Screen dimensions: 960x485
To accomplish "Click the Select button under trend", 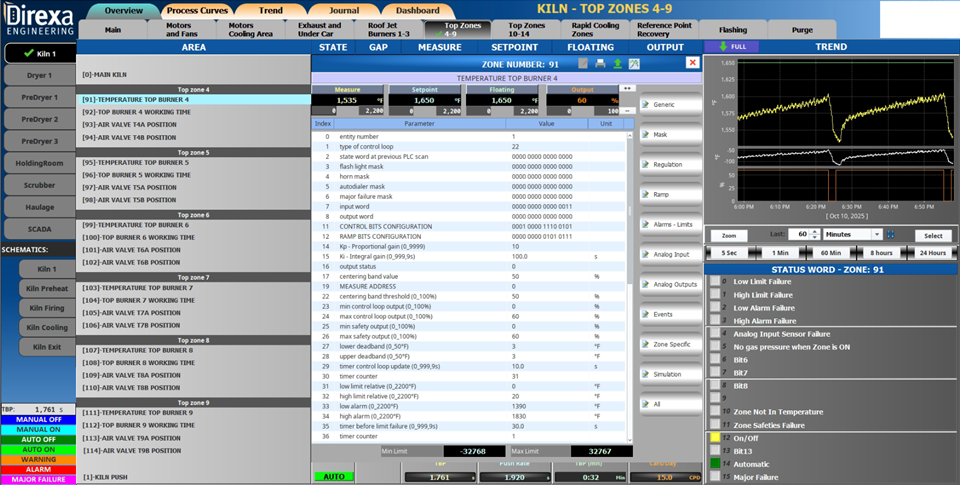I will [x=933, y=236].
